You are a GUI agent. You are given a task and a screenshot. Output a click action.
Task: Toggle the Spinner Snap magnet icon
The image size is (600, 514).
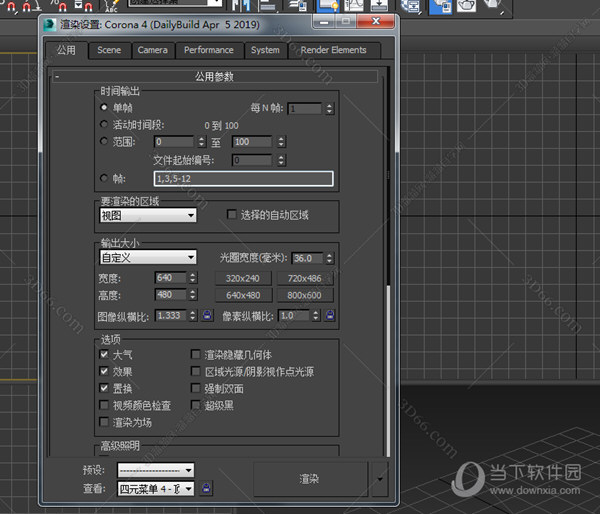[83, 6]
